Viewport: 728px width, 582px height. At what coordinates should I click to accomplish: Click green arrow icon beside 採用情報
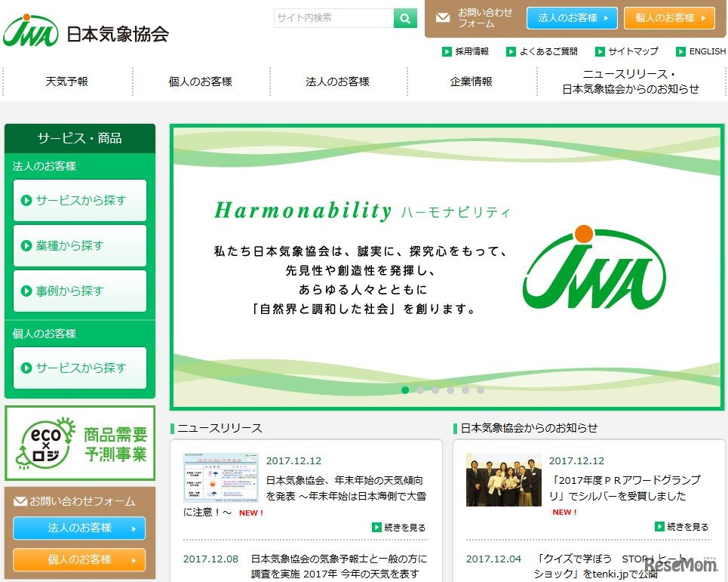click(x=447, y=51)
